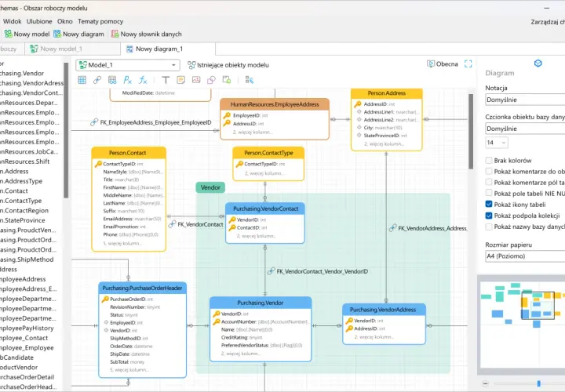Open the font size 14 dropdown
The image size is (565, 392).
point(497,143)
